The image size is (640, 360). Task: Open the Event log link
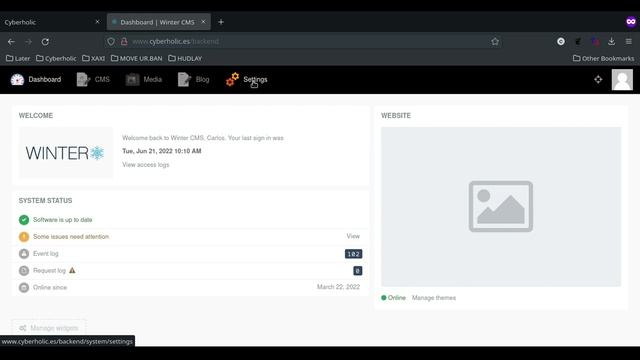[x=46, y=253]
